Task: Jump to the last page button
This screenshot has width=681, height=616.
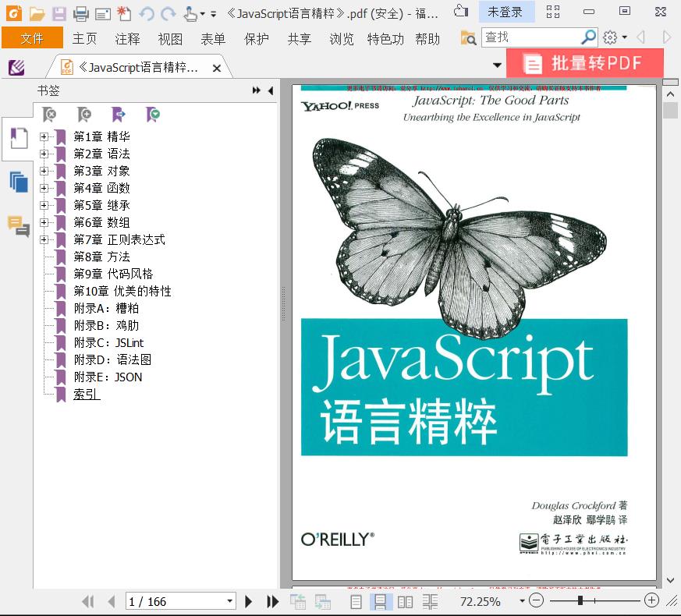Action: [272, 601]
